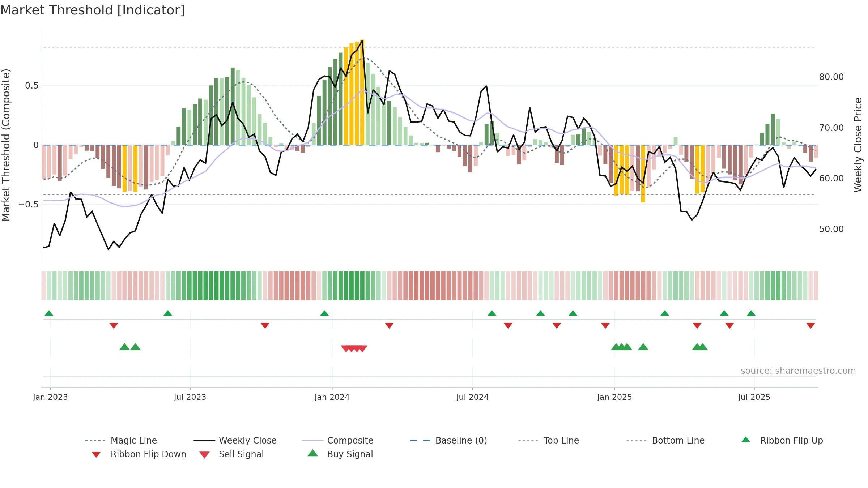The height and width of the screenshot is (488, 868).
Task: Toggle the Composite legend entry
Action: coord(337,440)
